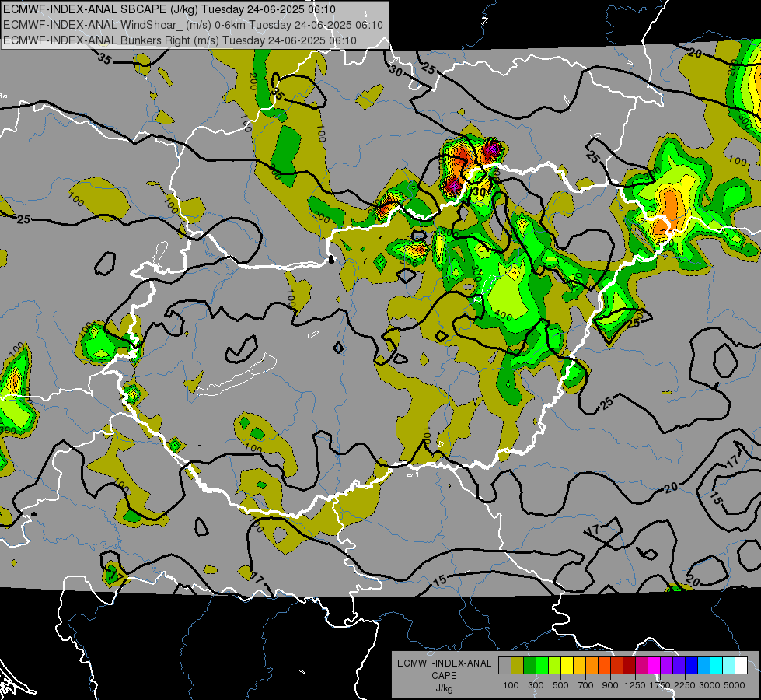
Task: Click the 5000 tick label in legend
Action: pyautogui.click(x=735, y=685)
